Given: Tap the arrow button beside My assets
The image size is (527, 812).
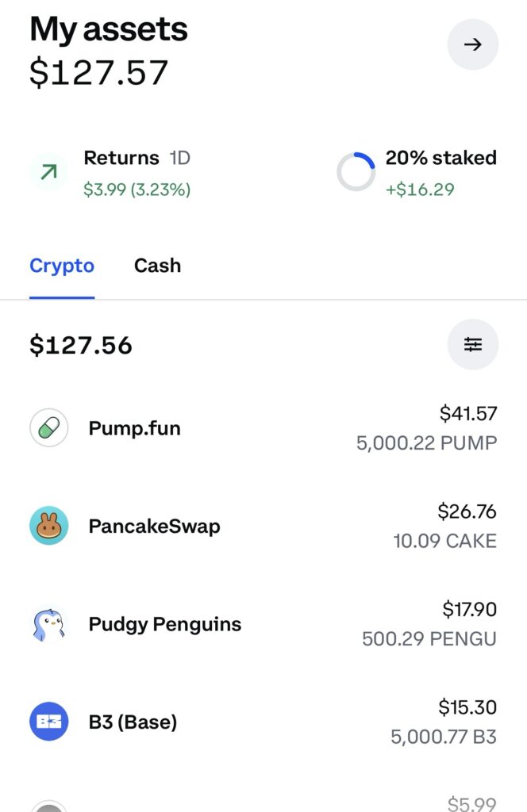Looking at the screenshot, I should coord(473,45).
